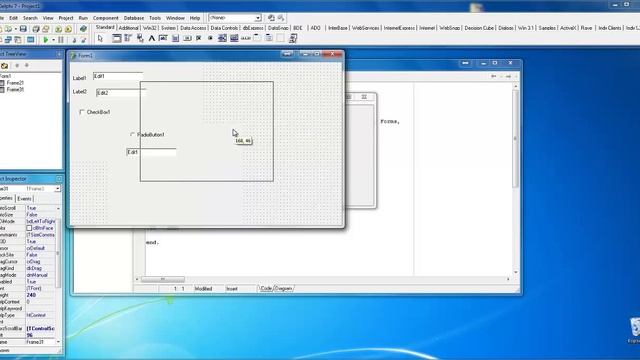Open the Run button dropdown arrow
Viewport: 640px width, 360px height.
coord(53,40)
